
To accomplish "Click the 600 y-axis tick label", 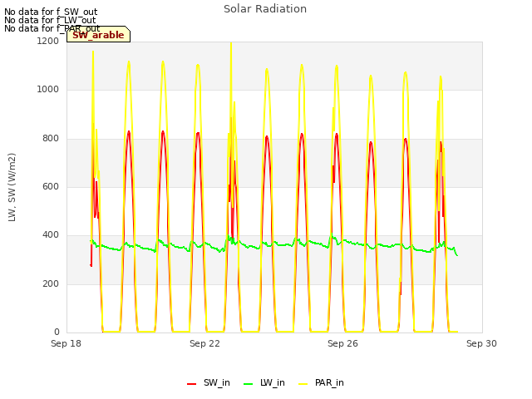I will (51, 186).
